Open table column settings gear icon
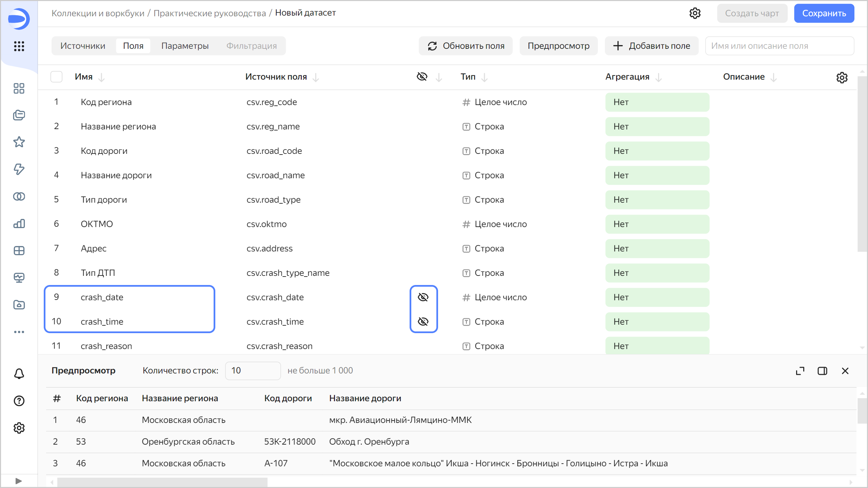The image size is (868, 488). (x=842, y=77)
